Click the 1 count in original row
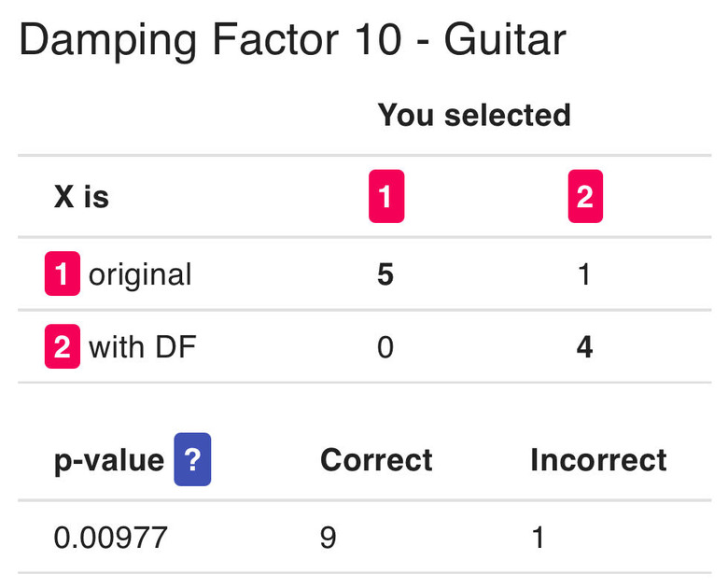Image resolution: width=728 pixels, height=588 pixels. click(584, 274)
